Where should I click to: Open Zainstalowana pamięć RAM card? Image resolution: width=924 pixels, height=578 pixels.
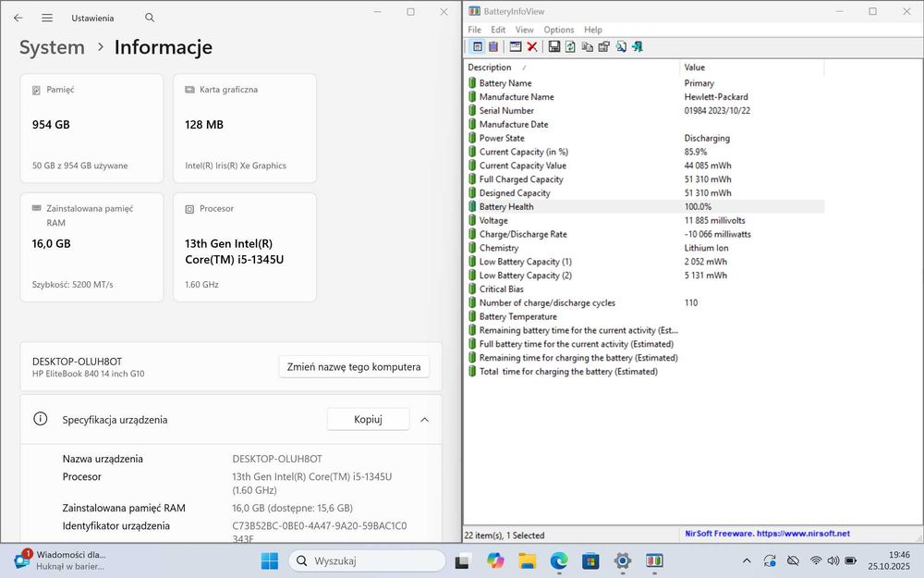pyautogui.click(x=91, y=247)
